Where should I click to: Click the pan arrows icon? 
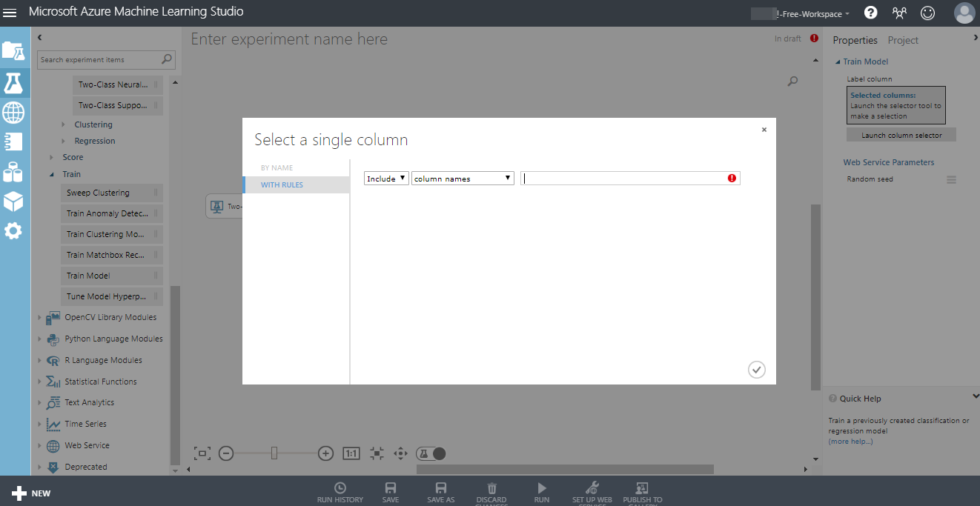(400, 453)
